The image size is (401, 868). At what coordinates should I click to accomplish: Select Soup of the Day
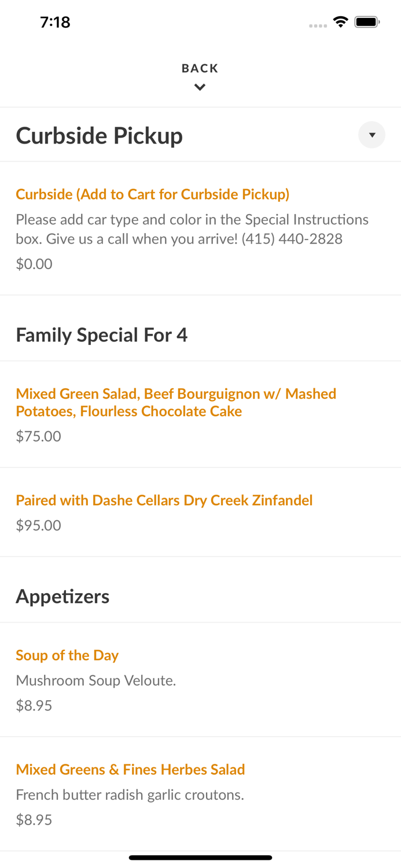tap(67, 655)
